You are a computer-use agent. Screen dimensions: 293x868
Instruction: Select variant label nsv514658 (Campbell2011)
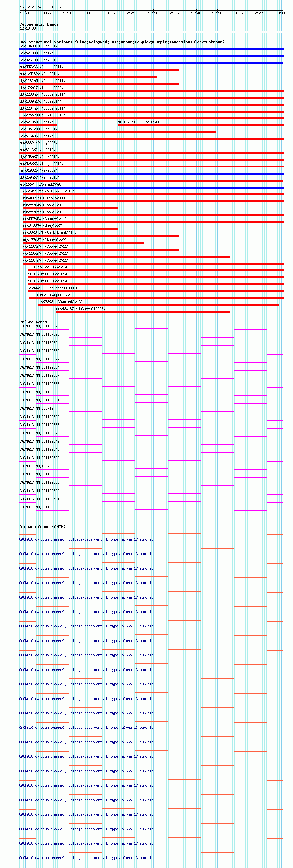click(52, 295)
